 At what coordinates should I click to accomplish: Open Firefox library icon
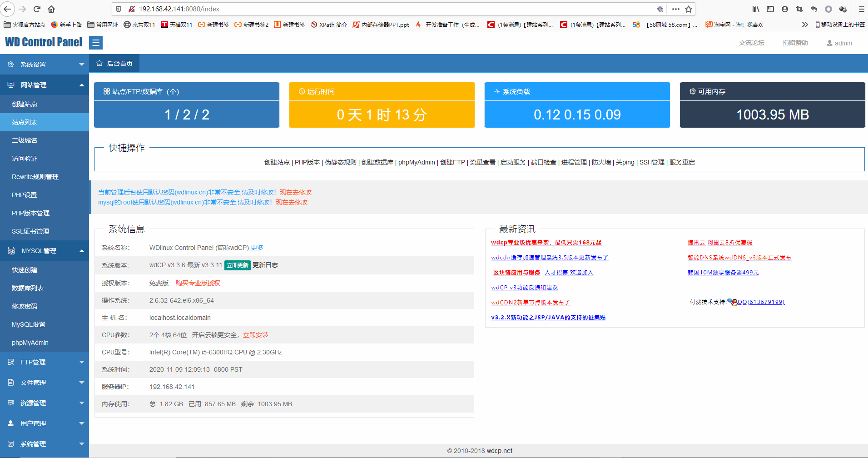(x=756, y=9)
